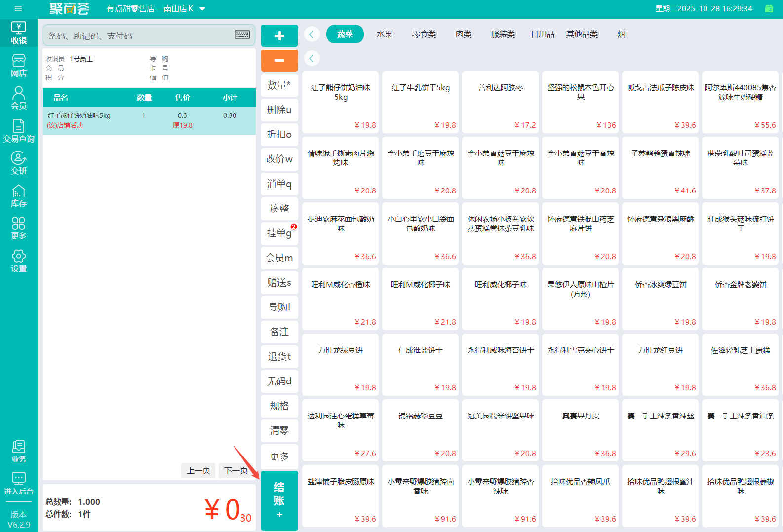Click the 备注 remark button
The width and height of the screenshot is (783, 532).
pos(279,332)
